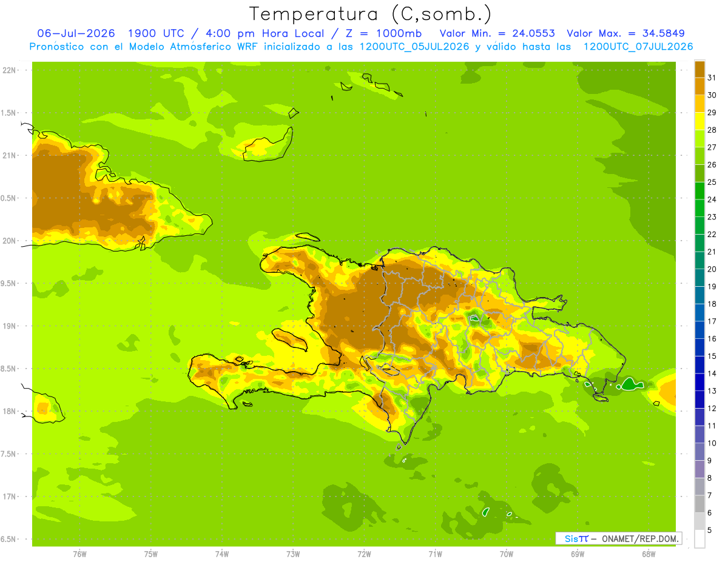Click the "Valor Min. = 24.0553" text
This screenshot has height=562, width=728.
coord(497,33)
